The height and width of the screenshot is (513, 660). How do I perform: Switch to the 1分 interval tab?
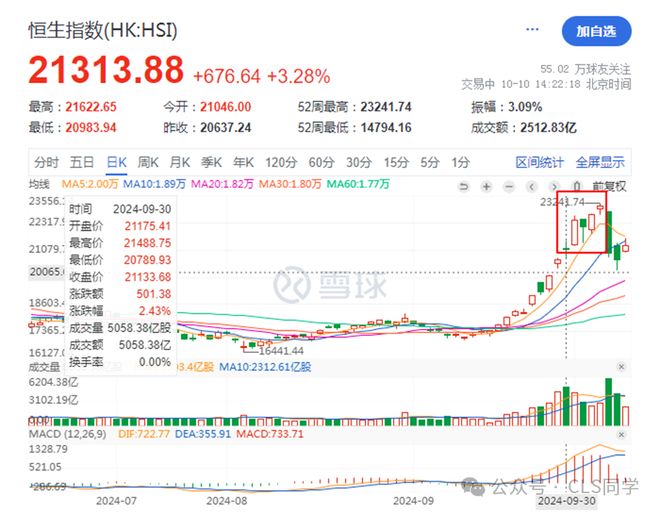click(460, 162)
